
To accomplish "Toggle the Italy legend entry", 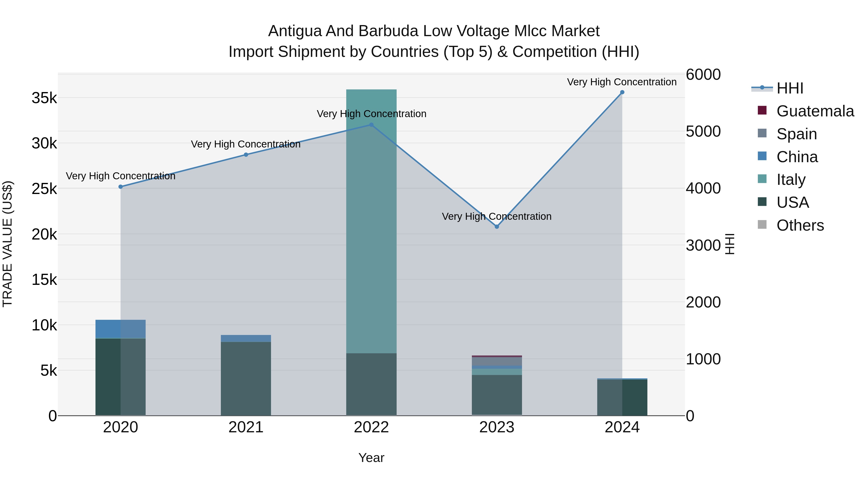I will tap(781, 180).
